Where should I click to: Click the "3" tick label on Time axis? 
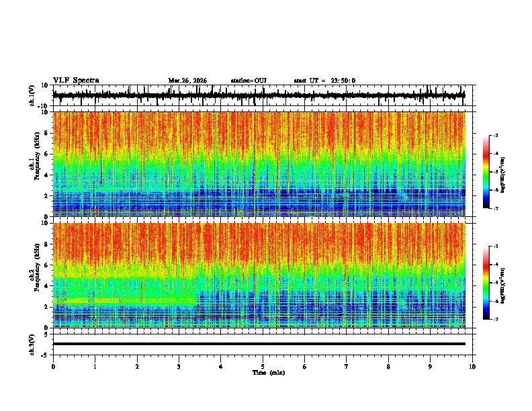179,367
